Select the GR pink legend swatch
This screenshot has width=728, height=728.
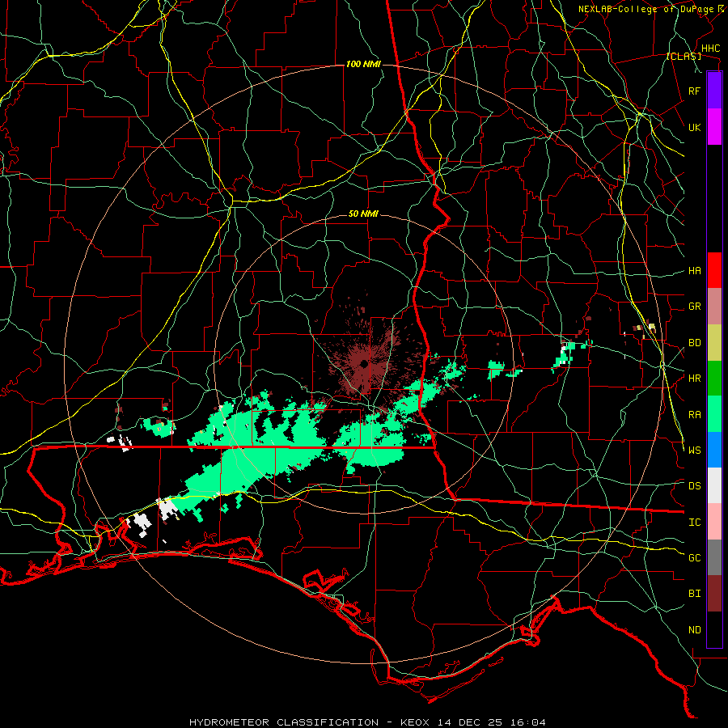(x=714, y=307)
